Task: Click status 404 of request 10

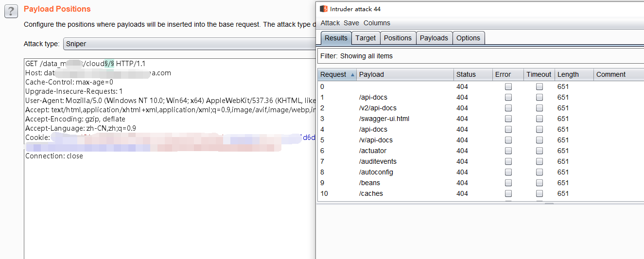Action: (462, 193)
